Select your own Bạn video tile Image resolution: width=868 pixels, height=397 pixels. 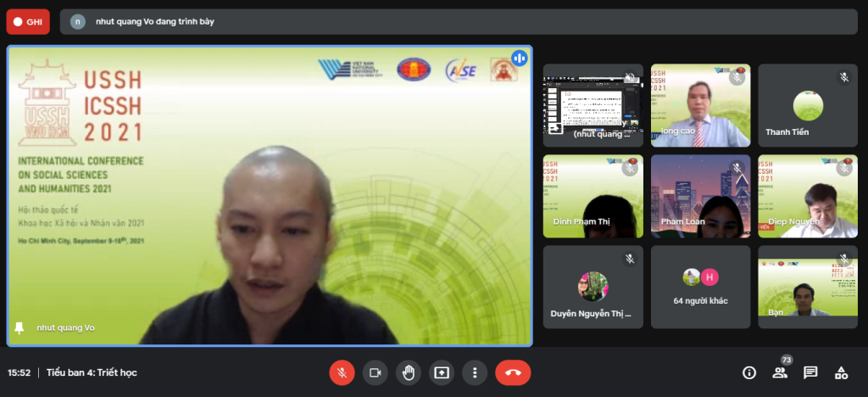[x=808, y=287]
